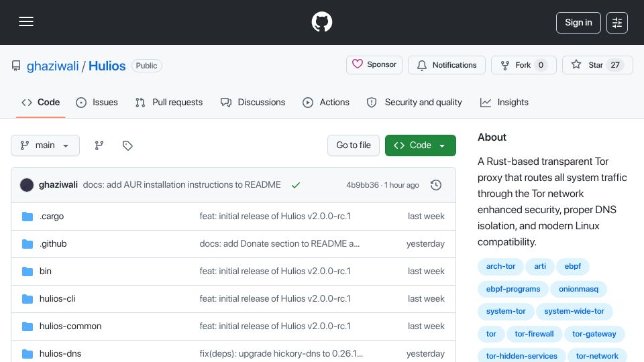The height and width of the screenshot is (362, 644).
Task: Open the AUR installation instructions commit message
Action: tap(182, 185)
